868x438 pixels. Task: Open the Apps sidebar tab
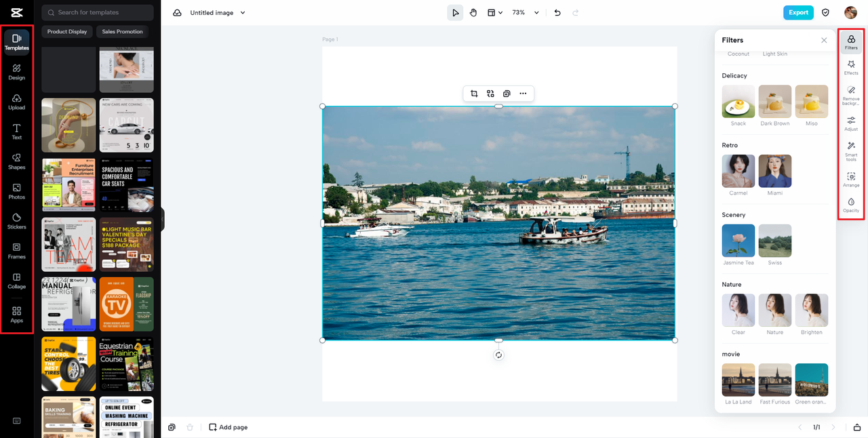point(16,315)
